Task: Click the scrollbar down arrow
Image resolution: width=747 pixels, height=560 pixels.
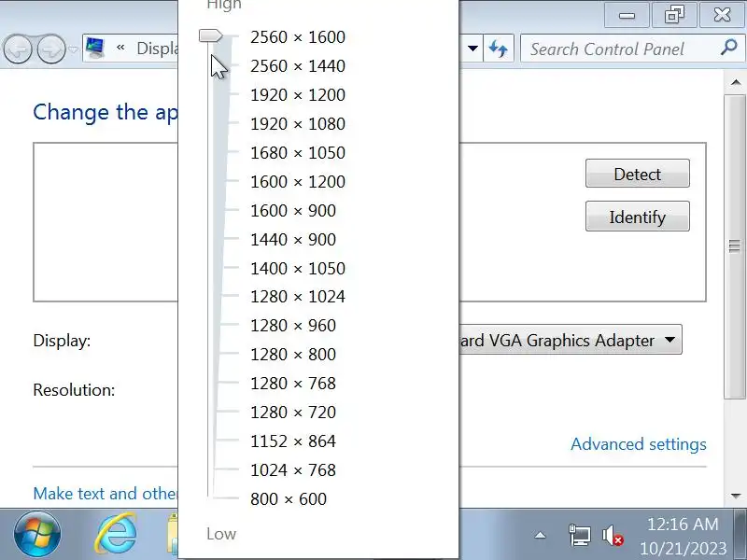Action: point(736,497)
